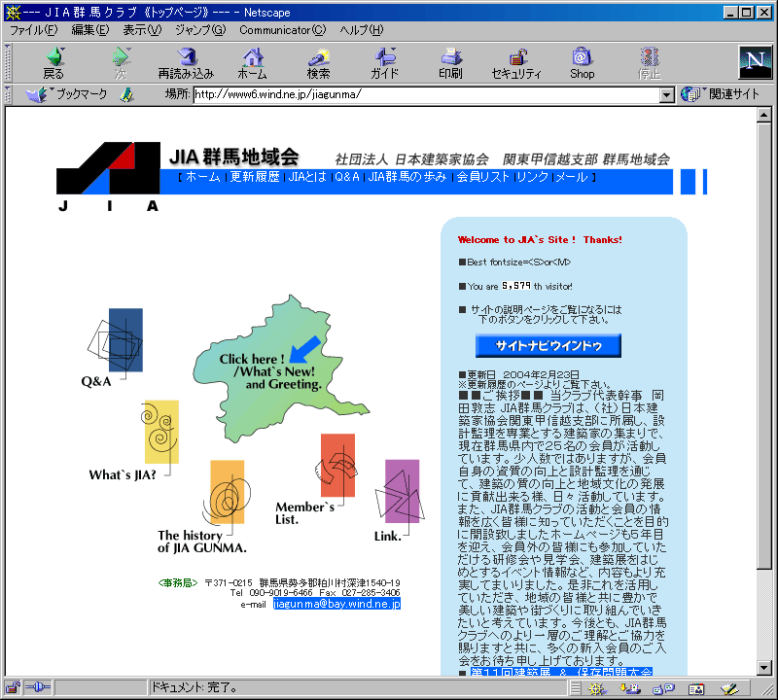This screenshot has height=700, width=778.
Task: Print the page with 印刷 icon
Action: click(x=450, y=63)
